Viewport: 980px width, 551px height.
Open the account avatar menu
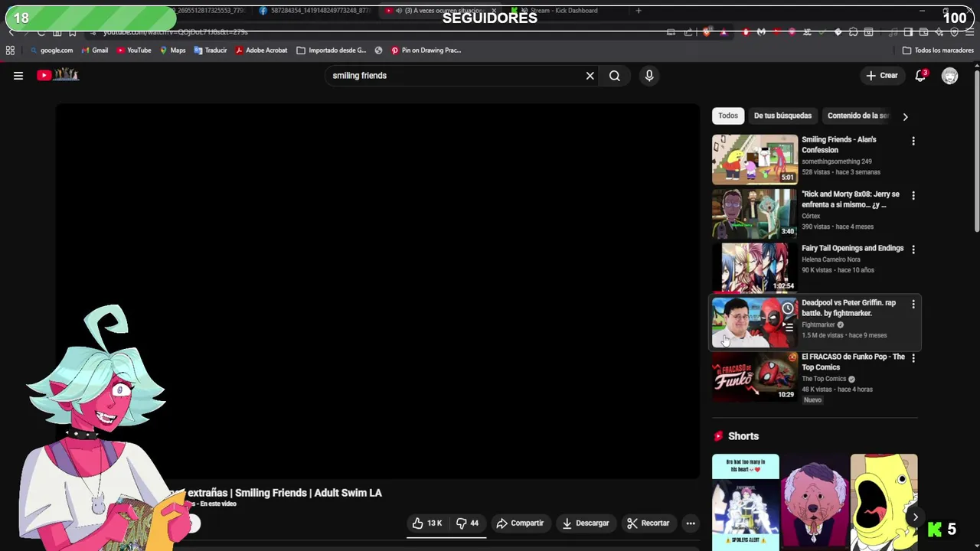(949, 76)
